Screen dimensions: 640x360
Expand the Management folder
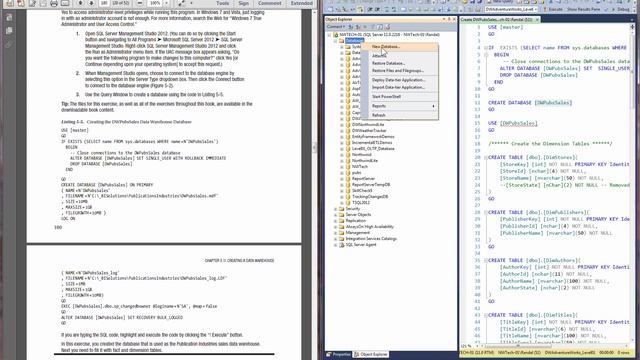click(x=336, y=233)
